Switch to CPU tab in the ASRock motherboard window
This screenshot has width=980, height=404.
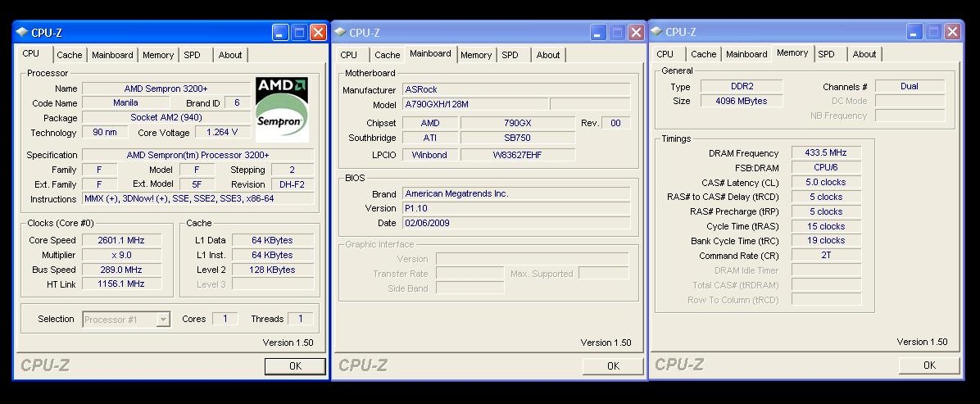pyautogui.click(x=349, y=55)
